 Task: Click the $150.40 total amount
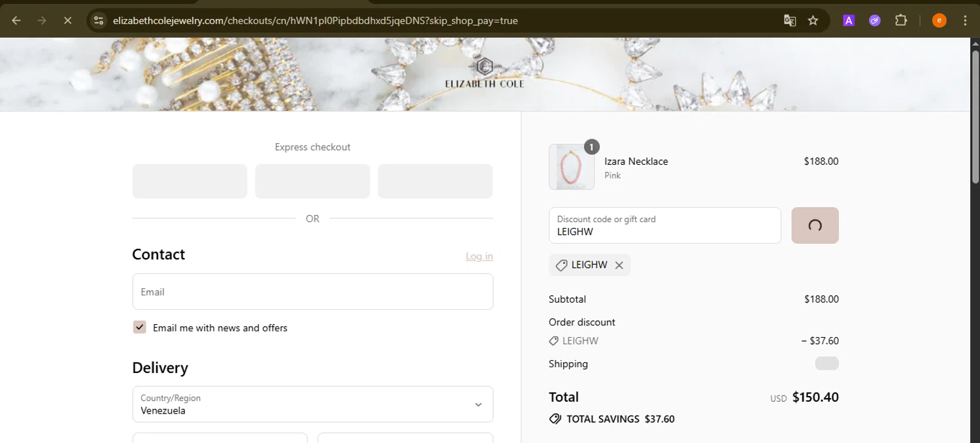pos(815,397)
